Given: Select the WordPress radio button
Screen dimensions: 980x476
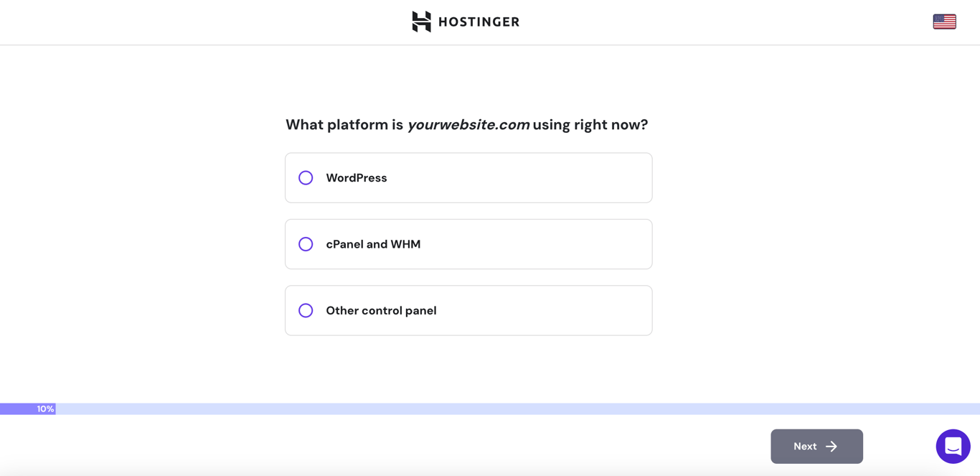Looking at the screenshot, I should click(x=306, y=177).
